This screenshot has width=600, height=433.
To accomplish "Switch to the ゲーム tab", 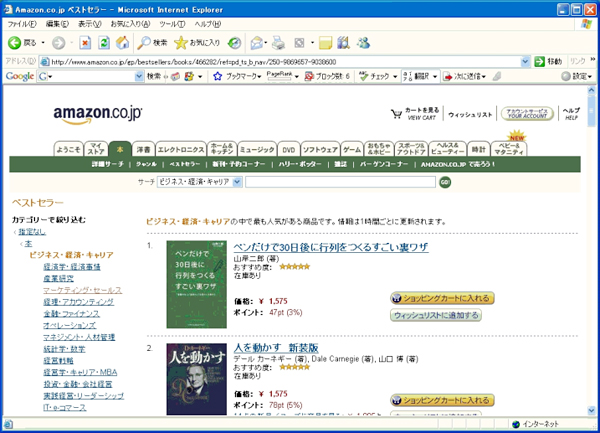I will pos(352,149).
